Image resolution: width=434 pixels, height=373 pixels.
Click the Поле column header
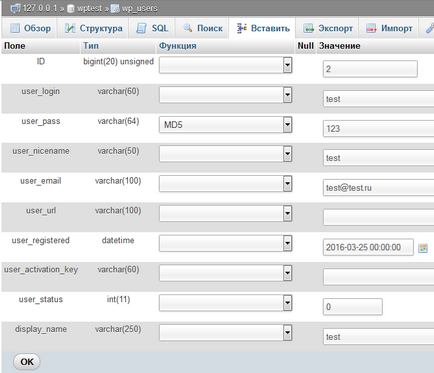point(15,46)
